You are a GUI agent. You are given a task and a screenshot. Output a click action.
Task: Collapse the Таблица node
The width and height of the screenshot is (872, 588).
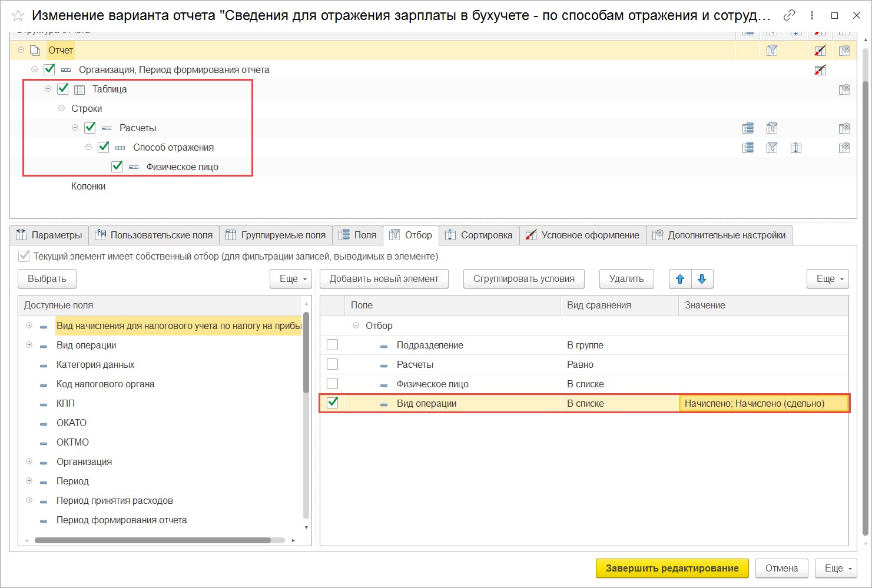tap(48, 89)
